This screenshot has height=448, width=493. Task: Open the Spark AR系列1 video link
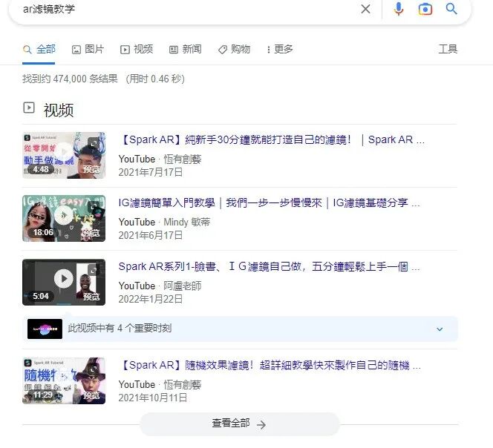click(x=269, y=266)
